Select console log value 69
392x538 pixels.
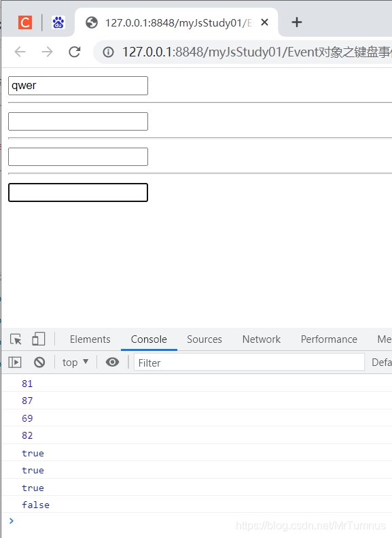point(27,418)
